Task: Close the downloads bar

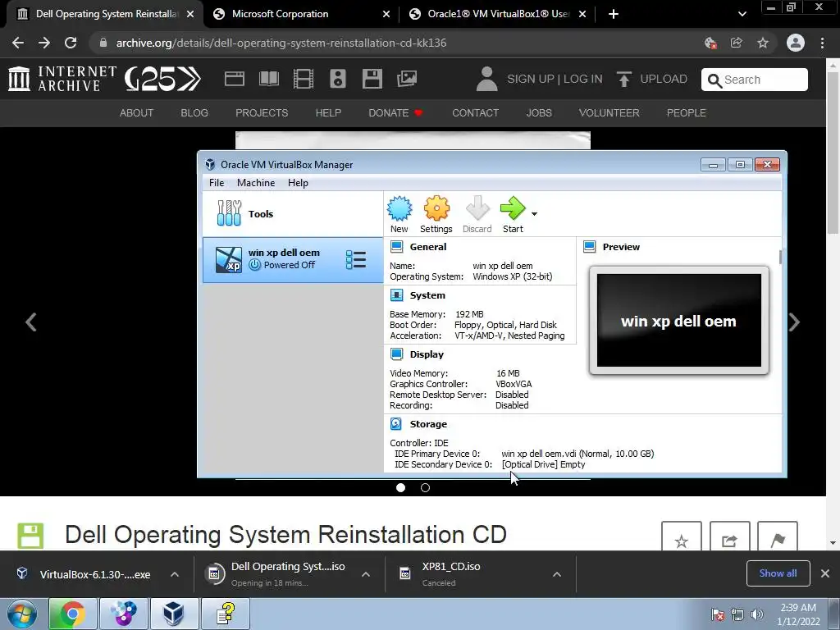Action: pyautogui.click(x=825, y=573)
